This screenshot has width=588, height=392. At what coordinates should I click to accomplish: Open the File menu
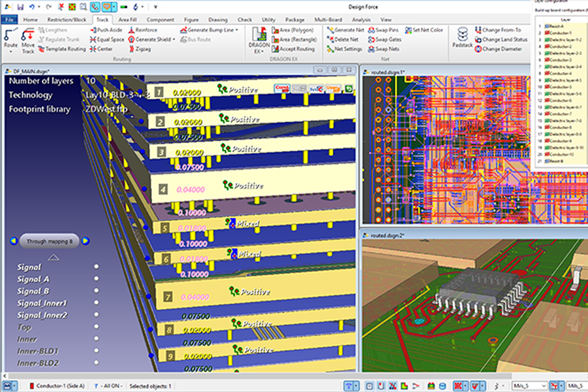pos(10,20)
